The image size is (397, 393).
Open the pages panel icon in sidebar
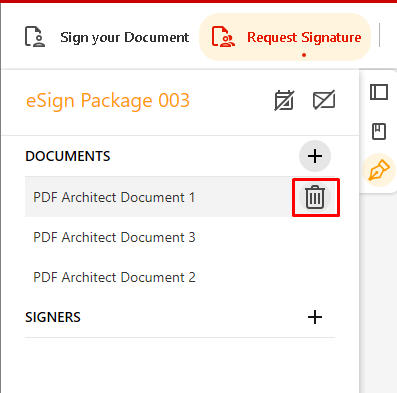point(379,92)
